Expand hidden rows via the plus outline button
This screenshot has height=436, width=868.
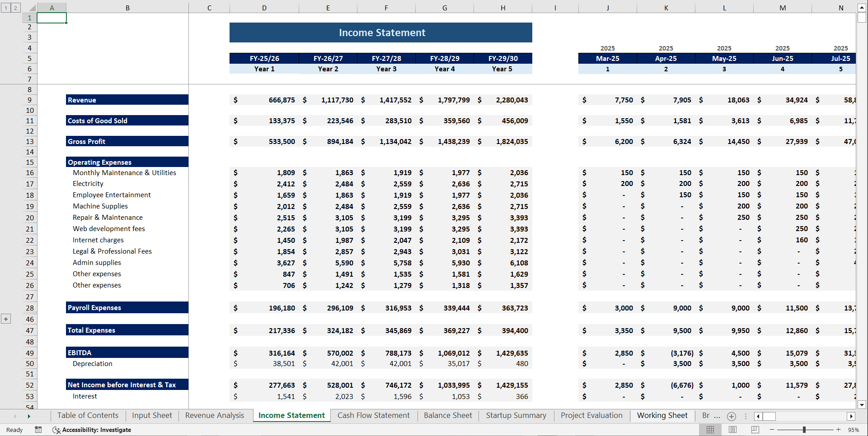point(6,319)
